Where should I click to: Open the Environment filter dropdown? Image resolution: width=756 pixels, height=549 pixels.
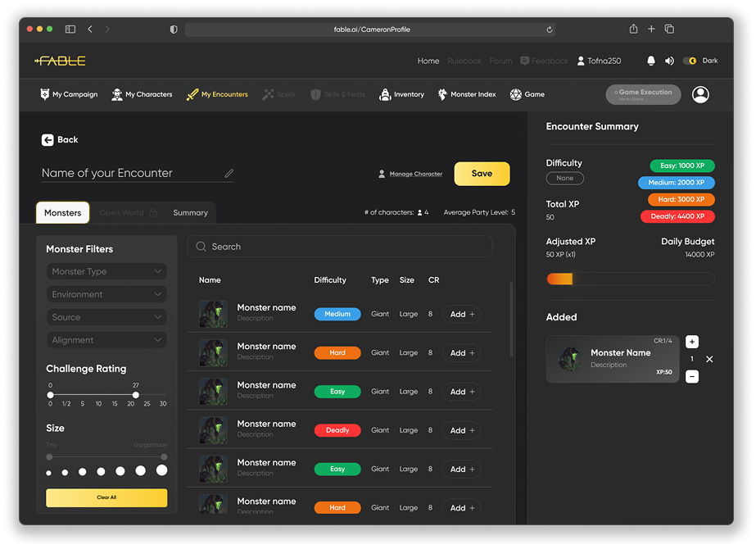106,294
